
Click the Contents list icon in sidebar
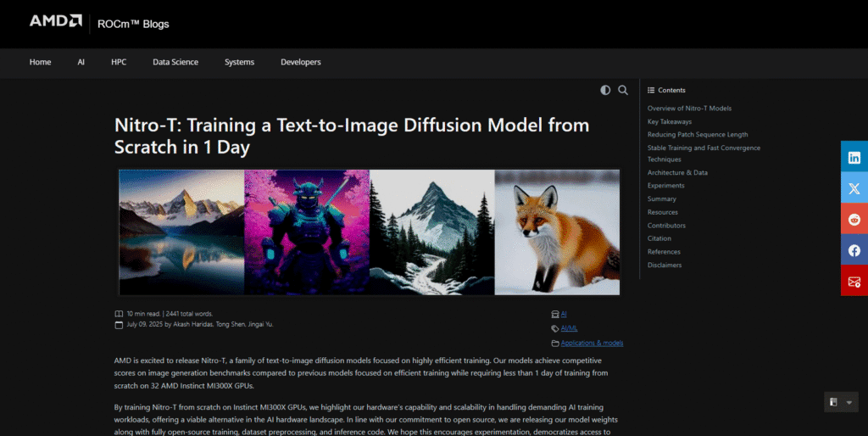point(651,90)
